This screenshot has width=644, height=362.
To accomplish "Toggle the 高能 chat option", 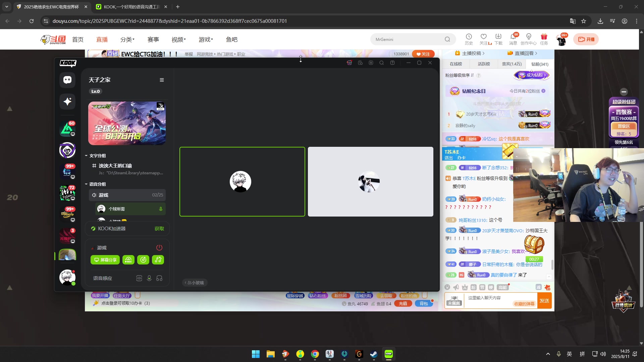I will (x=502, y=287).
